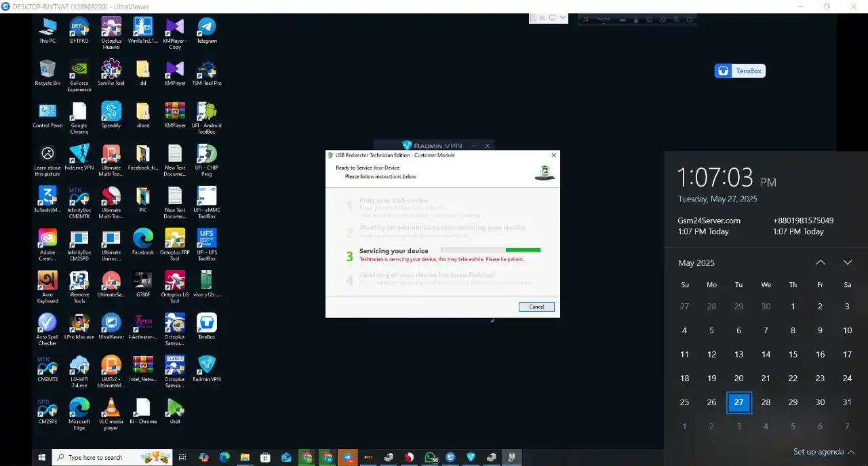Viewport: 868px width, 466px height.
Task: Open UFI - Android ToolBox shortcut
Action: tap(207, 118)
